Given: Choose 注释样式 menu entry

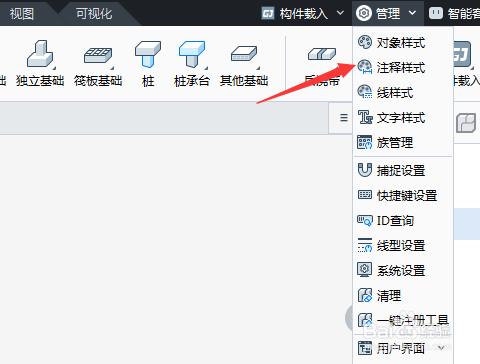Looking at the screenshot, I should coord(403,68).
